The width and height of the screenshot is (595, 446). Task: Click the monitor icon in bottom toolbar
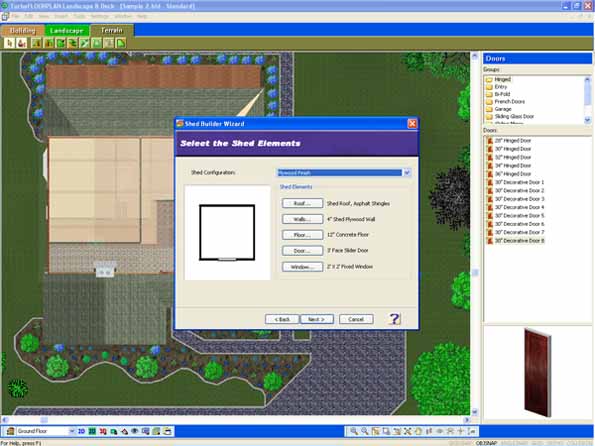pos(145,431)
